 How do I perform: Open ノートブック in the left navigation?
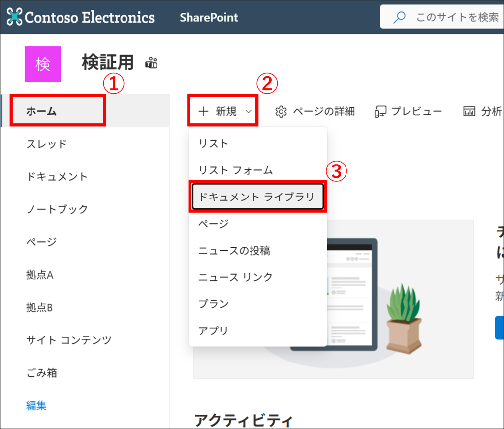57,209
